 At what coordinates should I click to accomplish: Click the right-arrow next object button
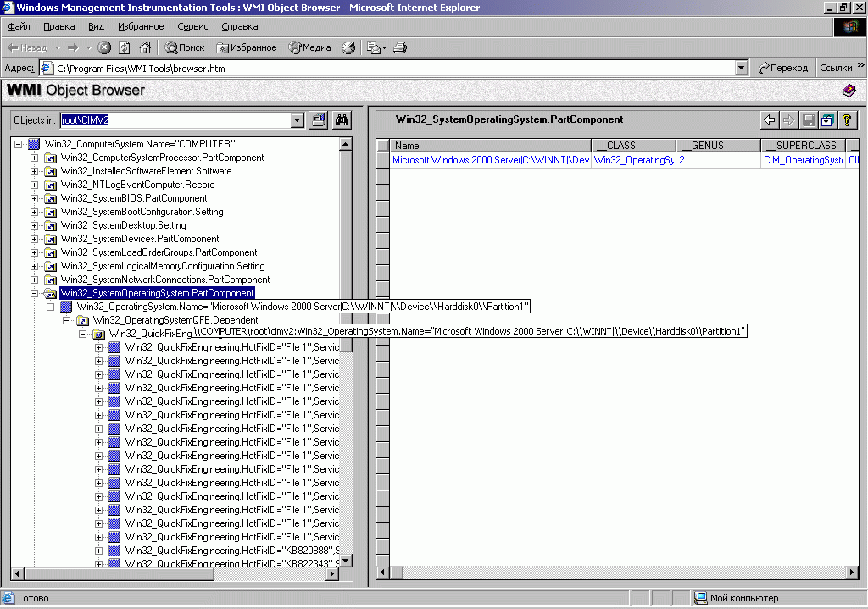(x=788, y=120)
